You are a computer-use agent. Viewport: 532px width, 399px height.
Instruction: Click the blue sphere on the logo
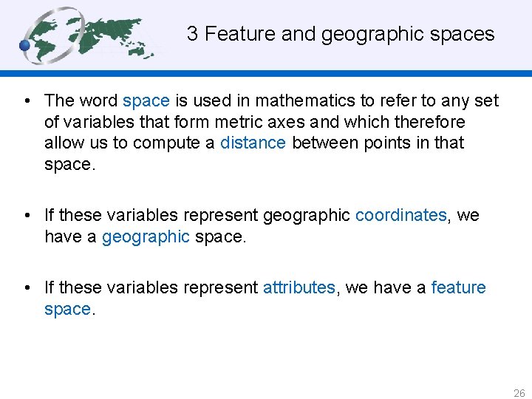coord(25,46)
